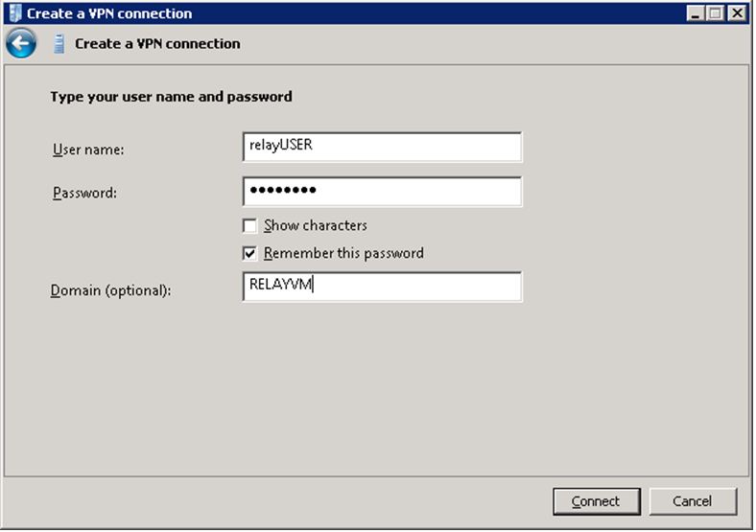Click the Show characters label text
756x532 pixels.
click(316, 225)
